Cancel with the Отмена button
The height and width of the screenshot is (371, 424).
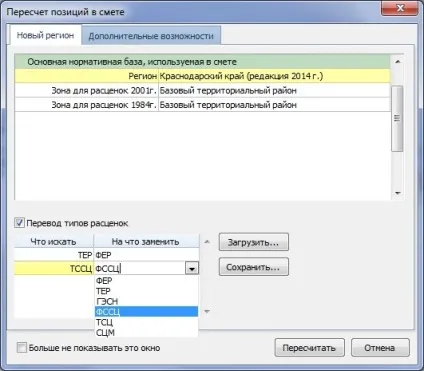tap(380, 348)
